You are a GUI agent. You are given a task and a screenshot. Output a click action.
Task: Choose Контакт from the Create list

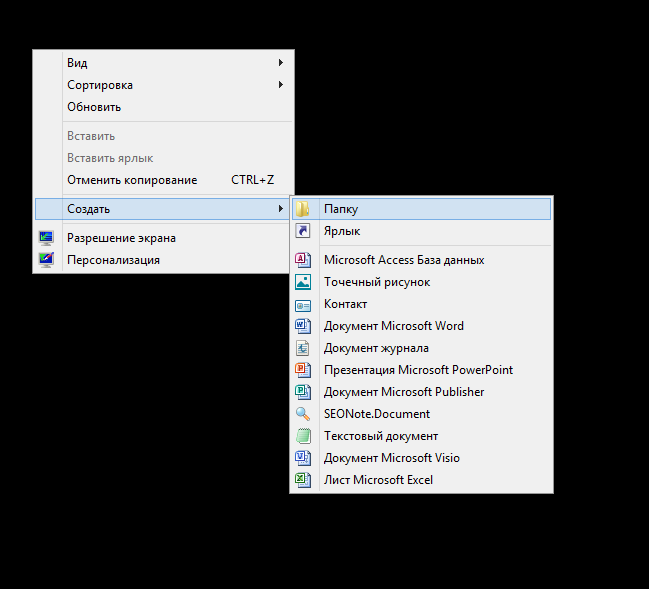coord(346,304)
